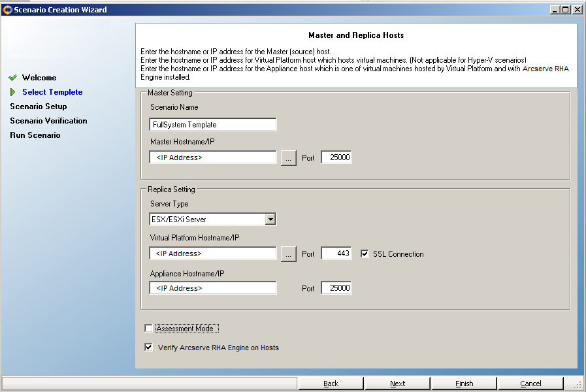Click the window resize grip corner

pos(578,384)
